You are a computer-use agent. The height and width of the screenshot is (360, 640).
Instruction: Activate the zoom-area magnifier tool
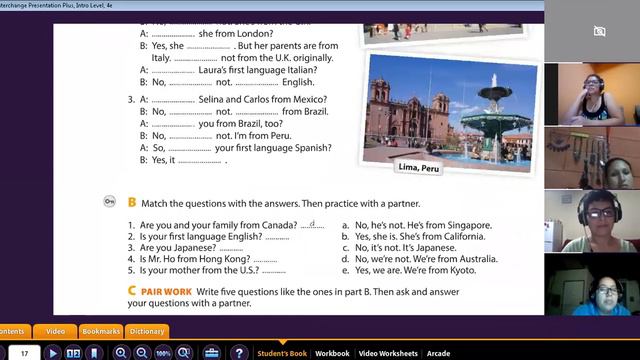tap(184, 353)
